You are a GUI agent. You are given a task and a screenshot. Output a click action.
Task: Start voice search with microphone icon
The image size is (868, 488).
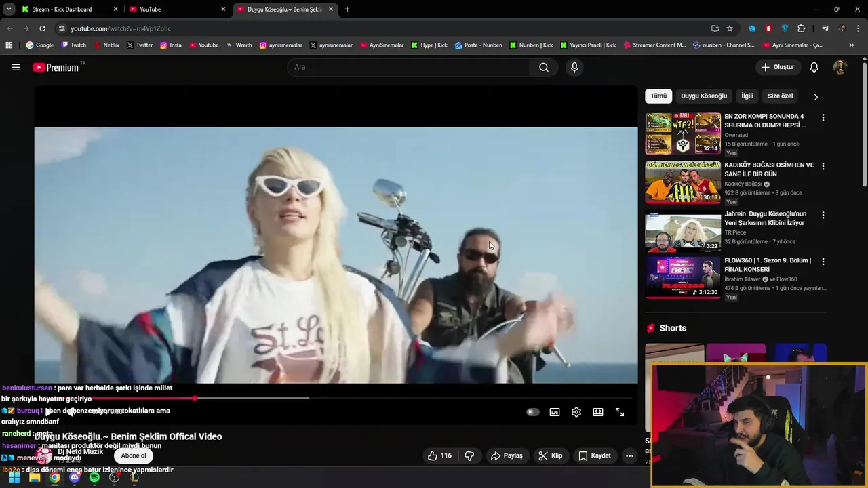pyautogui.click(x=574, y=67)
